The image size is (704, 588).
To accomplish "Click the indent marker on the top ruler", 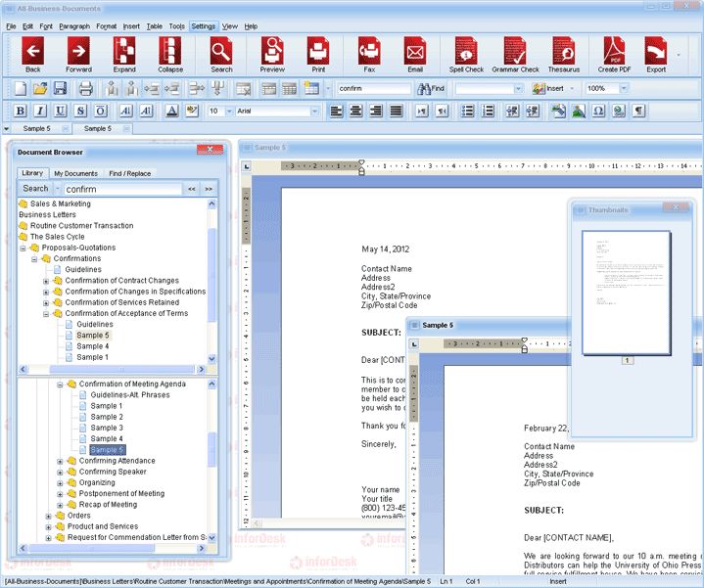I will coord(361,167).
